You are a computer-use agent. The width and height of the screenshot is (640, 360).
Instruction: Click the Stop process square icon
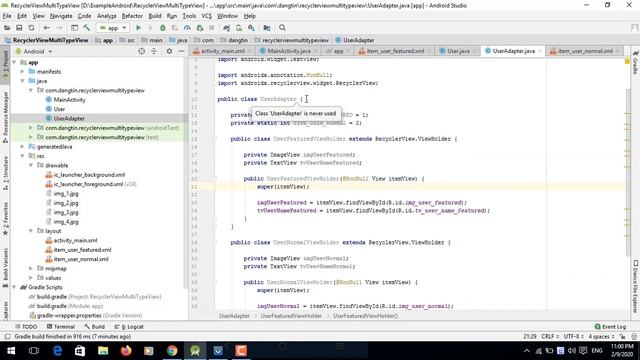211,28
